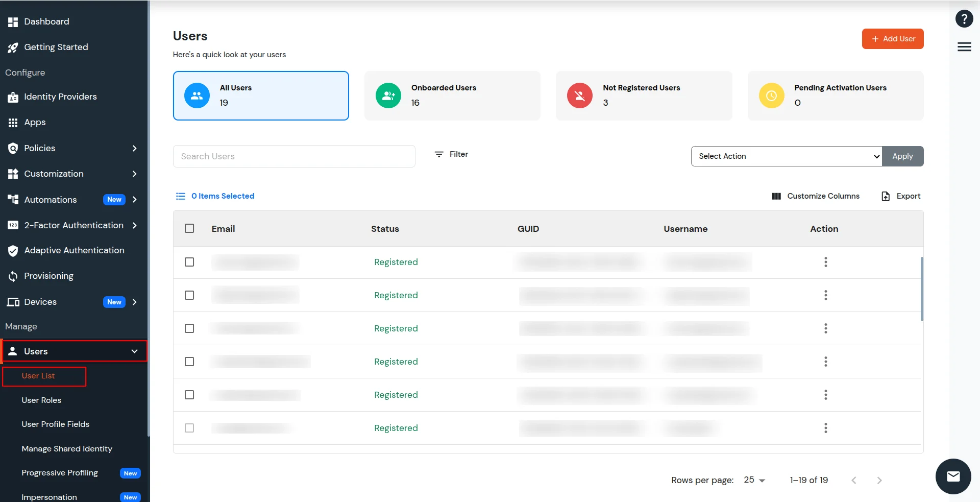Open Adaptive Authentication settings

point(74,250)
